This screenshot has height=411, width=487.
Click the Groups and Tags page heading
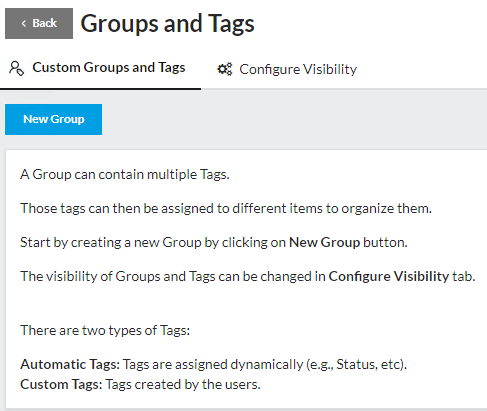(x=167, y=24)
